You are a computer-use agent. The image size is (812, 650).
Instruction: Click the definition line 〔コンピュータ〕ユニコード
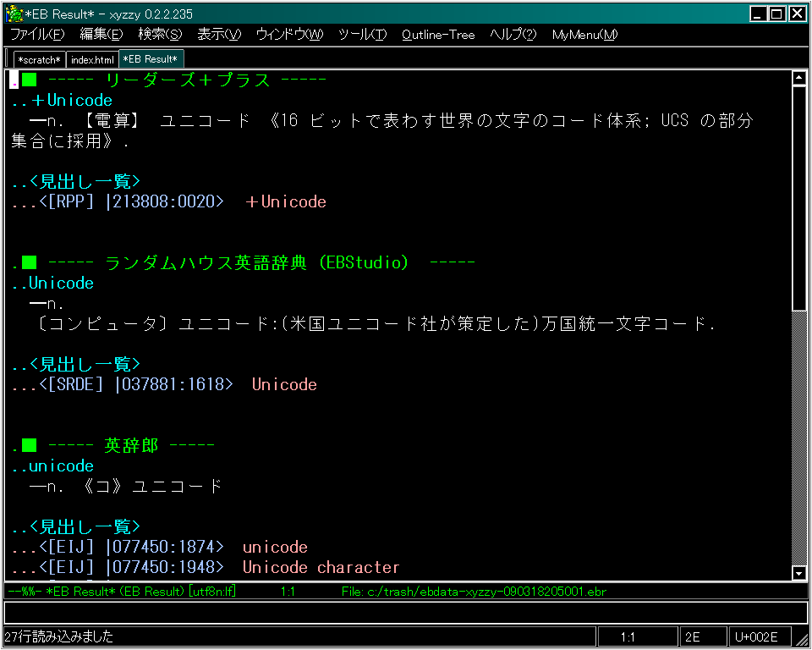click(376, 324)
